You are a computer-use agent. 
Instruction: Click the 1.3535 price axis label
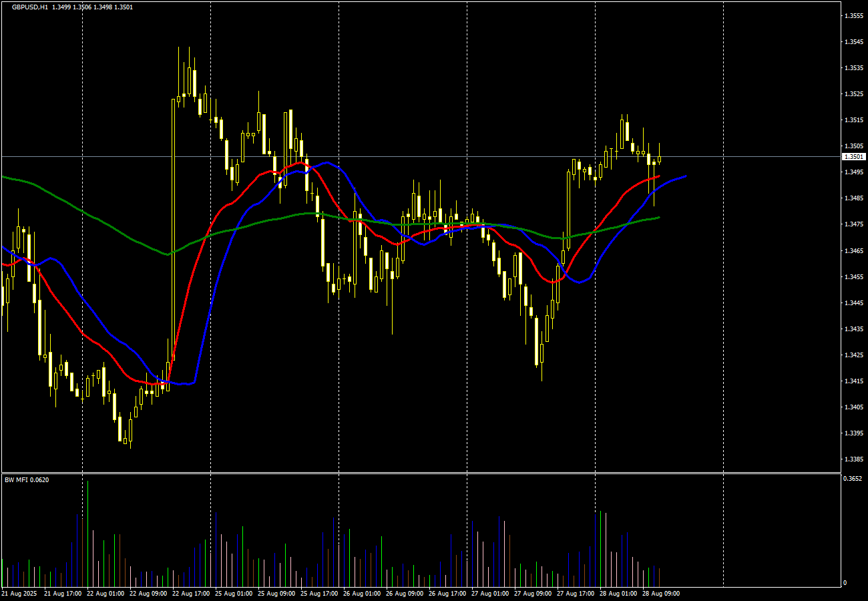point(854,67)
